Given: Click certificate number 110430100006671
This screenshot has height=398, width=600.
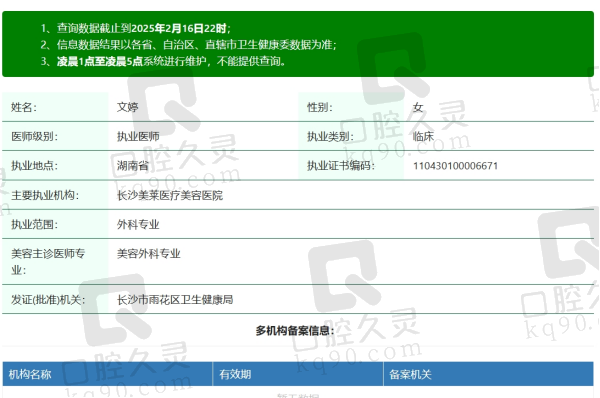Looking at the screenshot, I should point(455,166).
